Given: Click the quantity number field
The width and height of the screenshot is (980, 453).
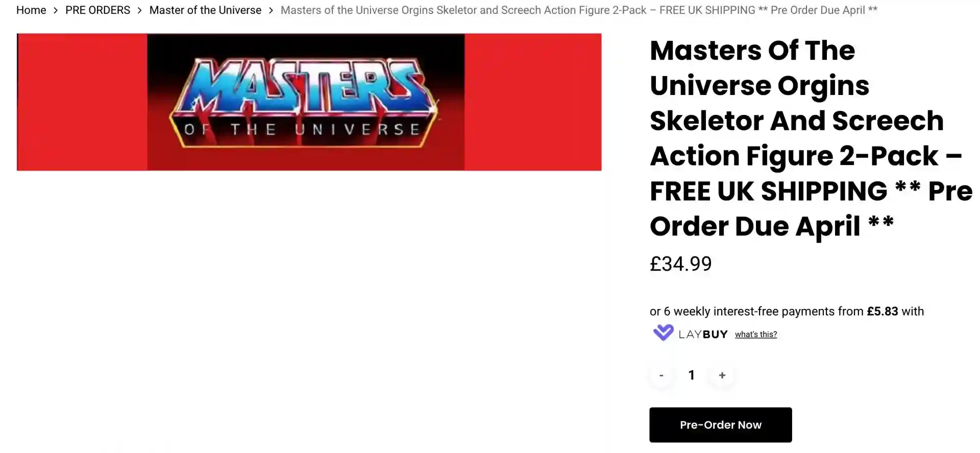Looking at the screenshot, I should pyautogui.click(x=692, y=375).
